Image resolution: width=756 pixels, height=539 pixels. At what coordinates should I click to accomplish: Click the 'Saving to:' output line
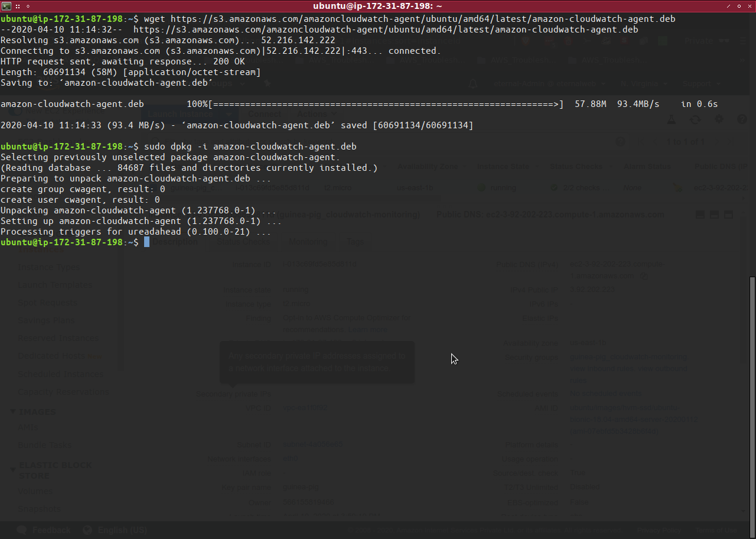[107, 83]
